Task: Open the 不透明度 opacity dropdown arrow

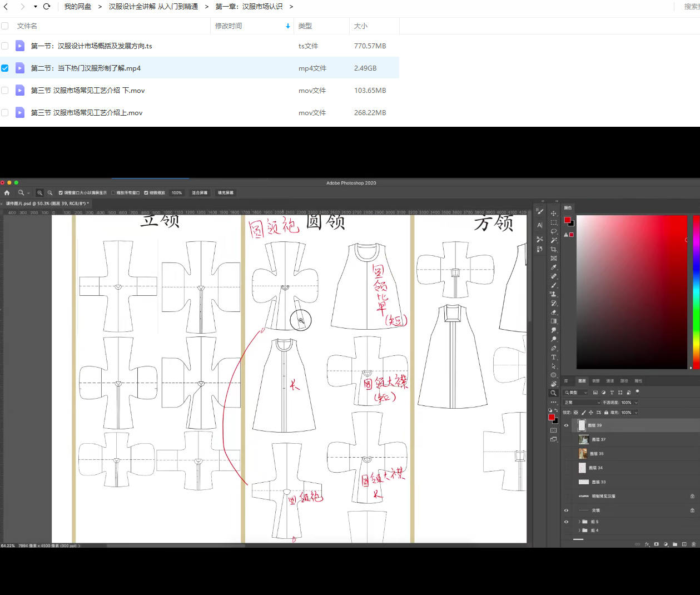Action: [636, 403]
